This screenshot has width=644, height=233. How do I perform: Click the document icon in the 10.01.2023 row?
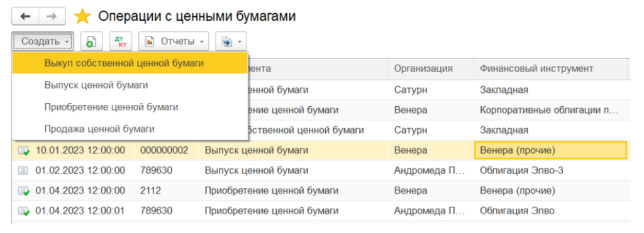(x=24, y=151)
